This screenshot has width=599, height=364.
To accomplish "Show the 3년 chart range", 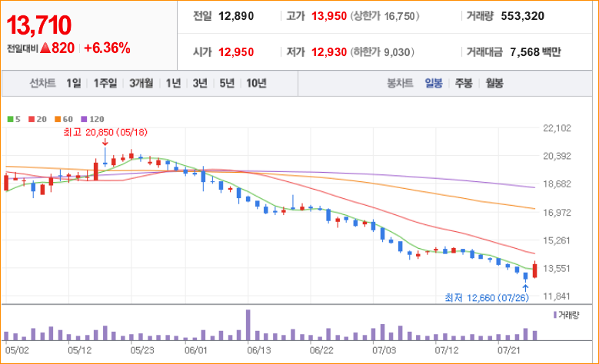I will point(200,83).
